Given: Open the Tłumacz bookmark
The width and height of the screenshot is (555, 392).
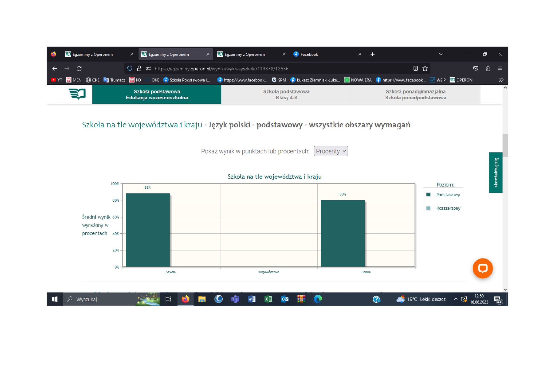Looking at the screenshot, I should coord(114,80).
